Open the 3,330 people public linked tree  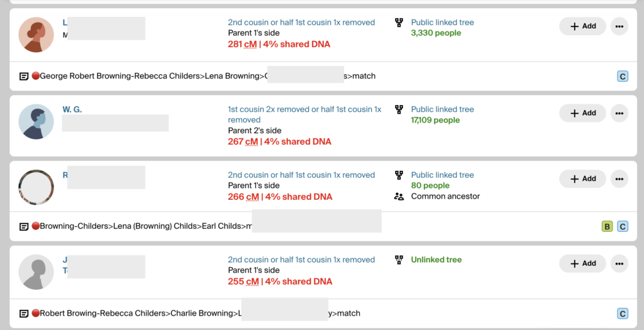pos(436,33)
